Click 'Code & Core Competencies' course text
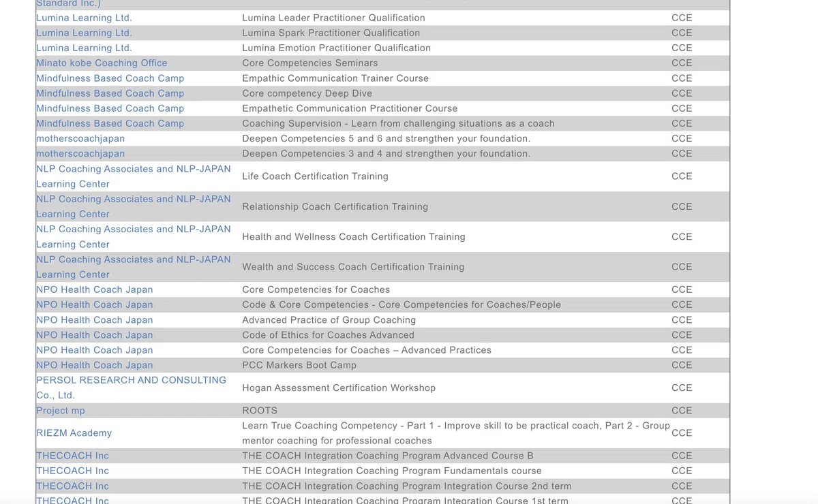Image resolution: width=818 pixels, height=504 pixels. (402, 304)
